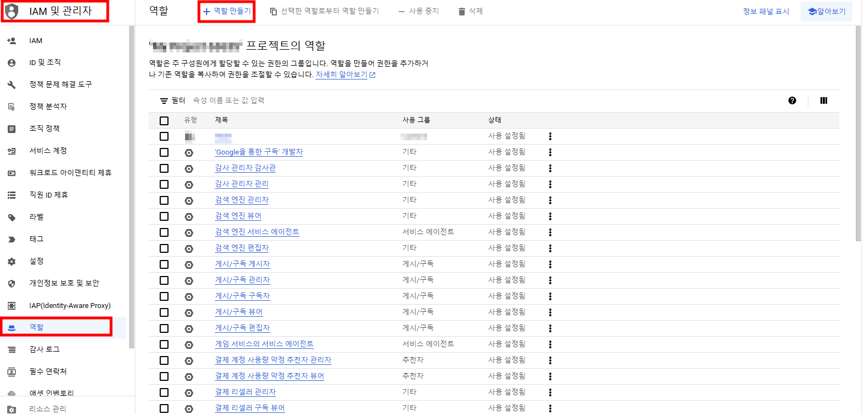Click the filter input field
Viewport: 868px width, 414px height.
486,100
